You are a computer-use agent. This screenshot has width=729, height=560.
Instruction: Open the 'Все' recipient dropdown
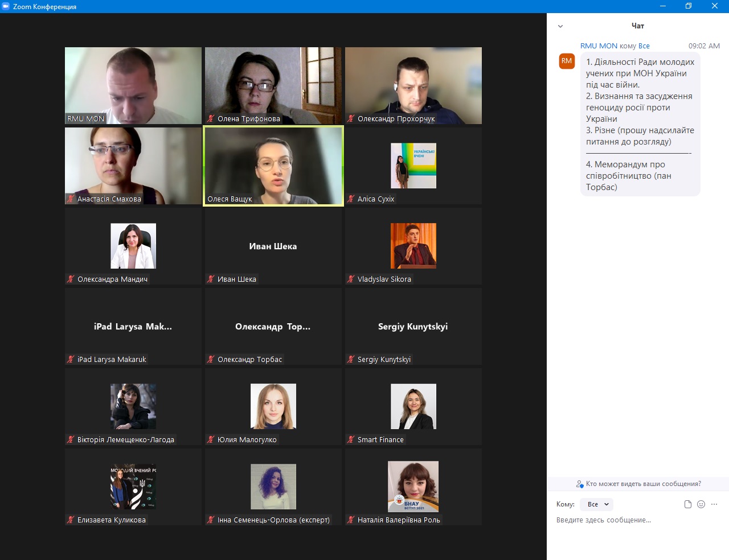(596, 504)
